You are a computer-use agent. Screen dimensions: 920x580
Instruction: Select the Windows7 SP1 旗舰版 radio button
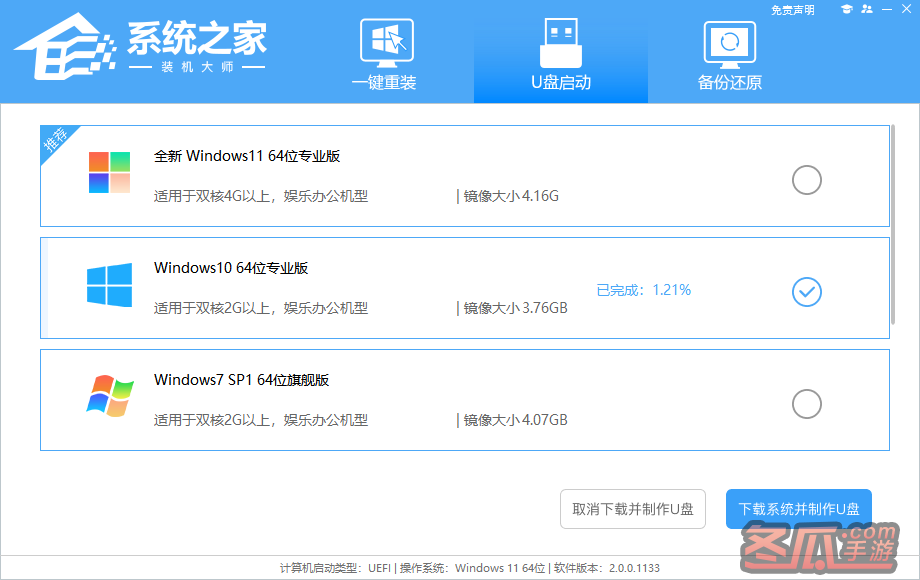click(x=806, y=404)
